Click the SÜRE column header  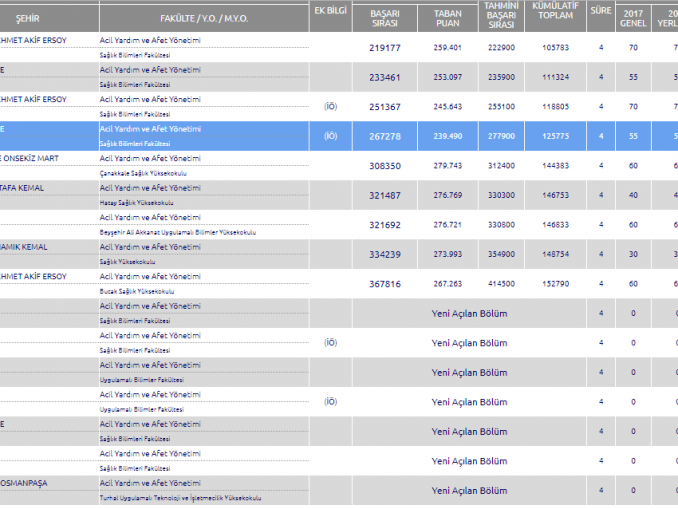point(600,12)
